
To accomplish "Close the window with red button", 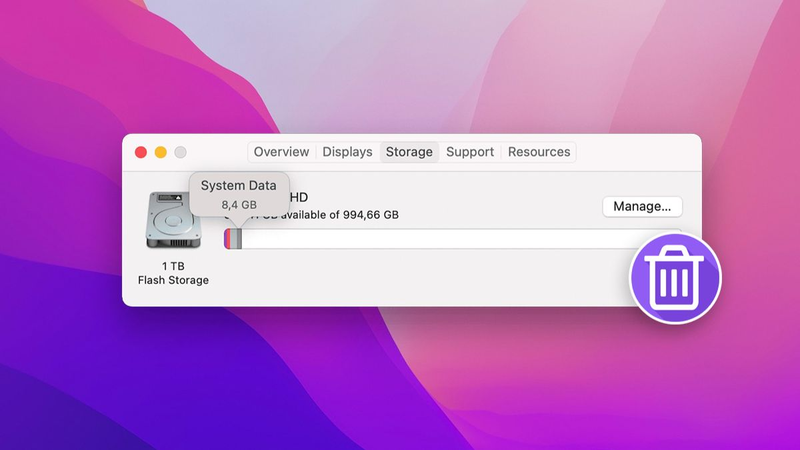I will coord(141,152).
